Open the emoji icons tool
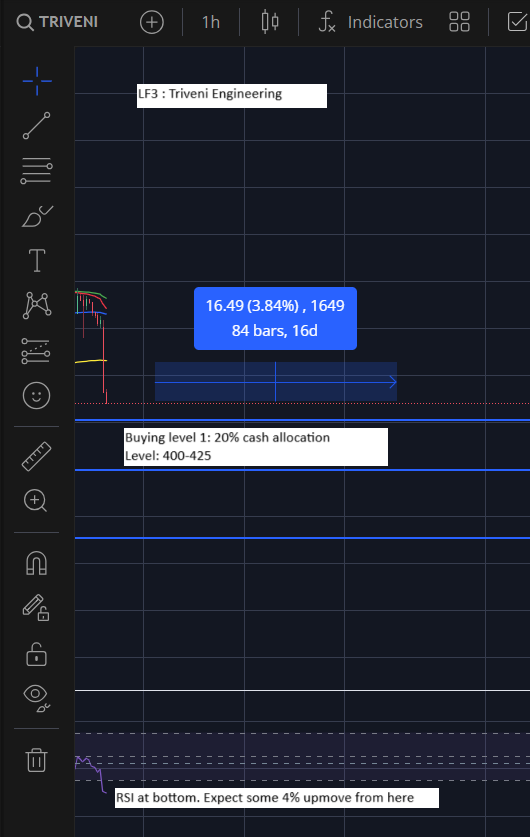The height and width of the screenshot is (837, 530). pos(36,396)
